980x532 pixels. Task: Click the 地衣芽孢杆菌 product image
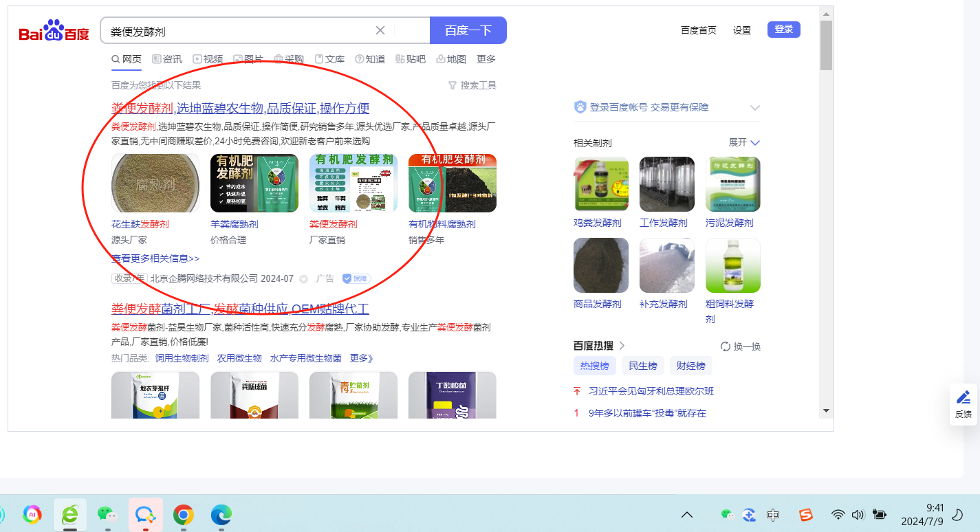point(155,395)
